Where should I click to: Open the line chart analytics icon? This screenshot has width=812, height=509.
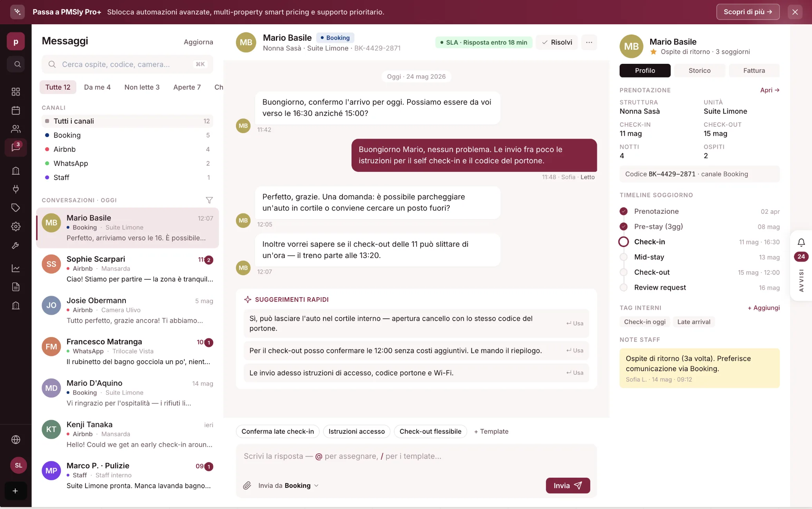click(x=16, y=268)
